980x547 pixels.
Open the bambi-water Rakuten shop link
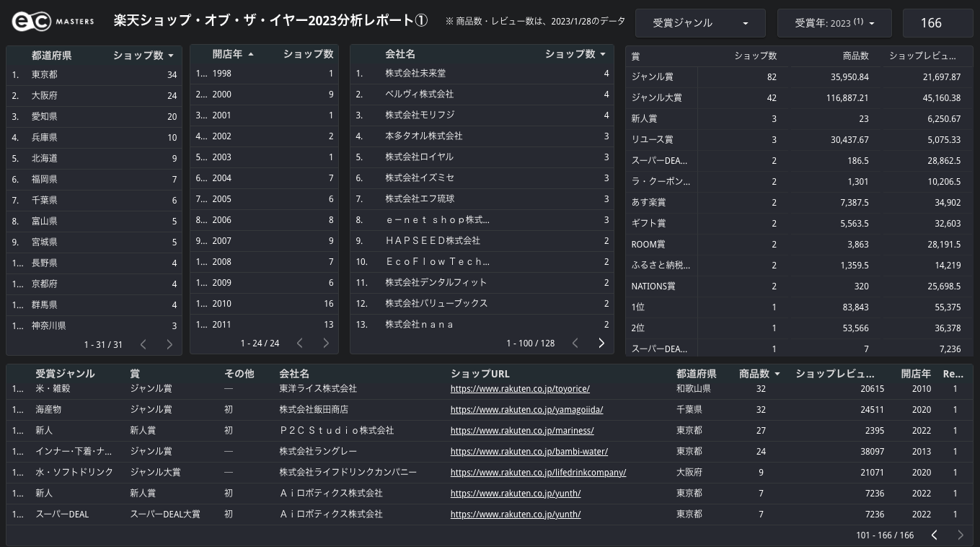pyautogui.click(x=529, y=452)
